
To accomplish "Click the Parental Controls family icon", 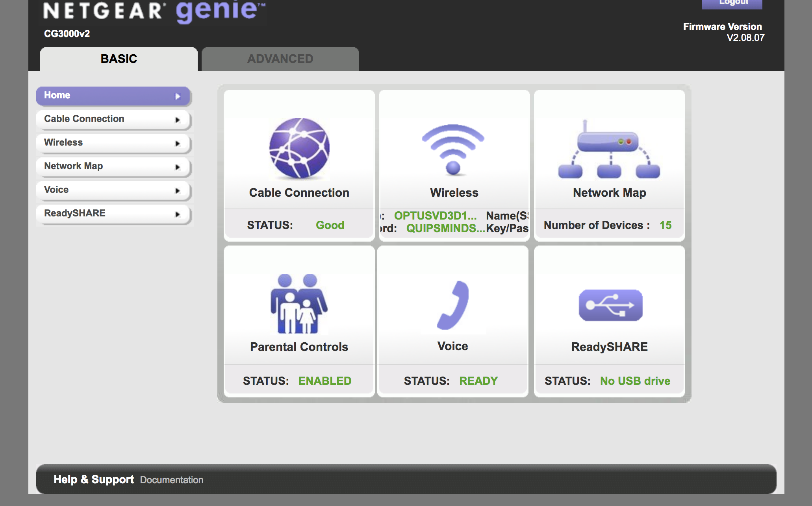I will (299, 304).
